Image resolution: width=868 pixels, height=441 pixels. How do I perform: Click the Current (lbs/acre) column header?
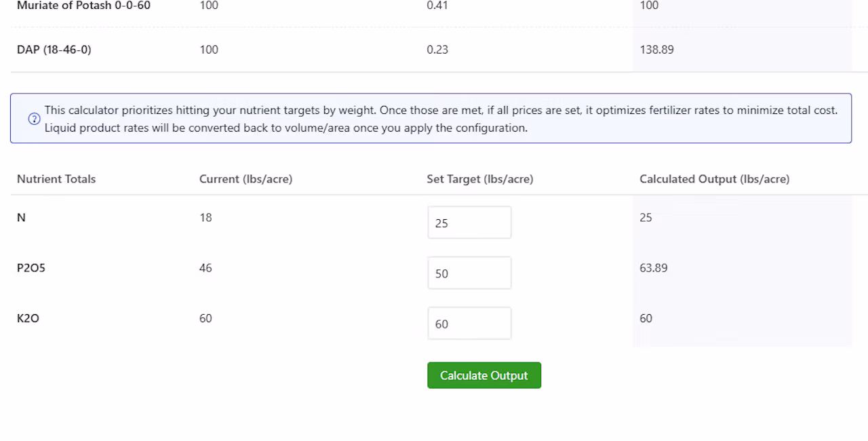click(x=245, y=179)
